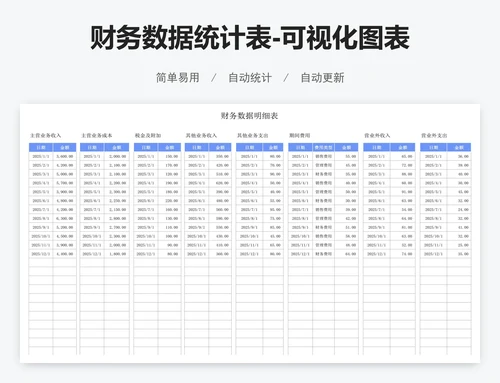Click the main title 财务数据统计表-可视化图表
Screen dimensions: 500x383
click(x=250, y=38)
